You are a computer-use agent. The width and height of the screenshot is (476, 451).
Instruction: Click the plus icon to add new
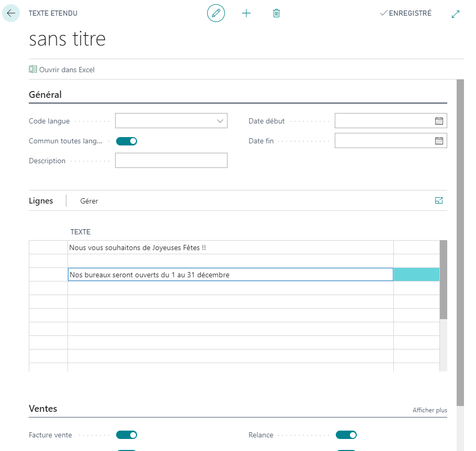246,14
